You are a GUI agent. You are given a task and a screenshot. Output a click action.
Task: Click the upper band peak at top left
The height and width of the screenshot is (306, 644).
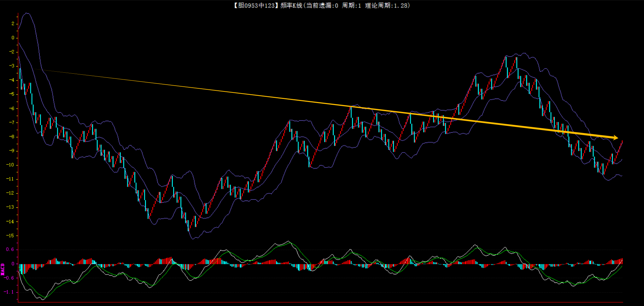coord(27,13)
